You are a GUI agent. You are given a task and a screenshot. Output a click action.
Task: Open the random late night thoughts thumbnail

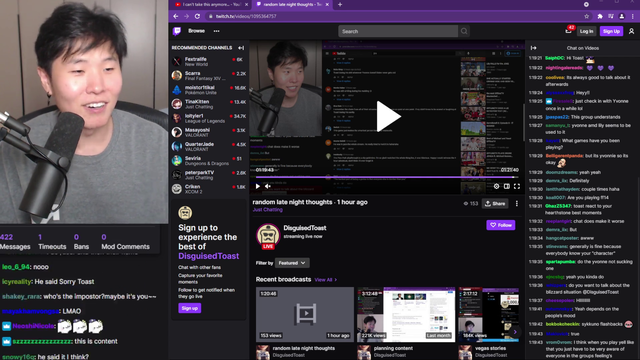(305, 314)
